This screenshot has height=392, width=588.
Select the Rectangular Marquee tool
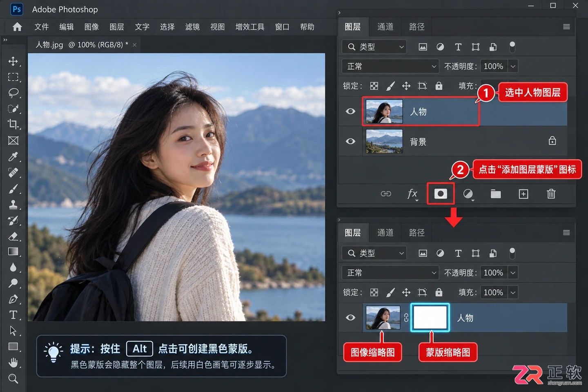[13, 77]
